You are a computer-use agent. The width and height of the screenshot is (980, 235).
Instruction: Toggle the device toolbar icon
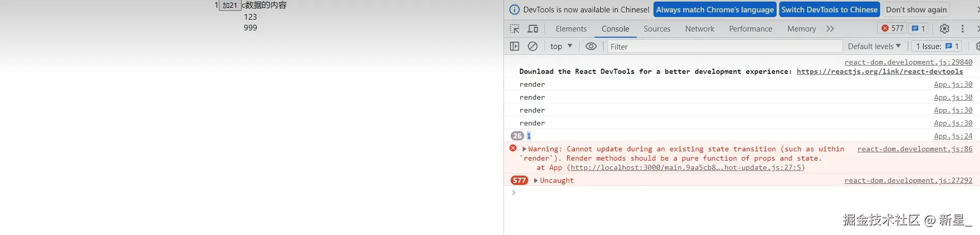[532, 29]
